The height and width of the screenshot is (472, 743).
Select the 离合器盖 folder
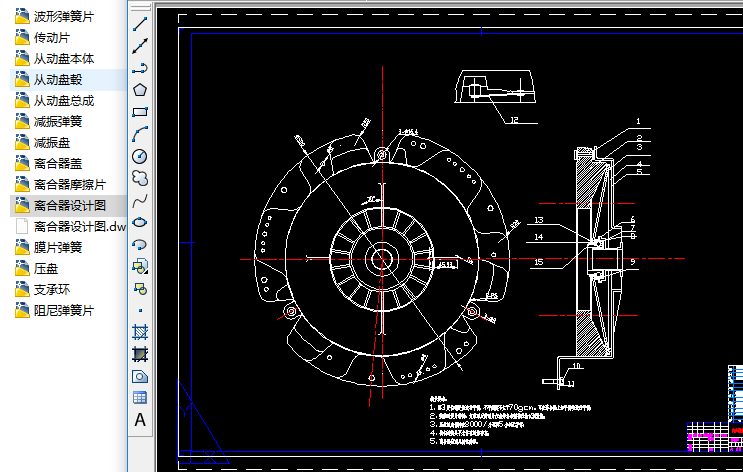[x=49, y=163]
